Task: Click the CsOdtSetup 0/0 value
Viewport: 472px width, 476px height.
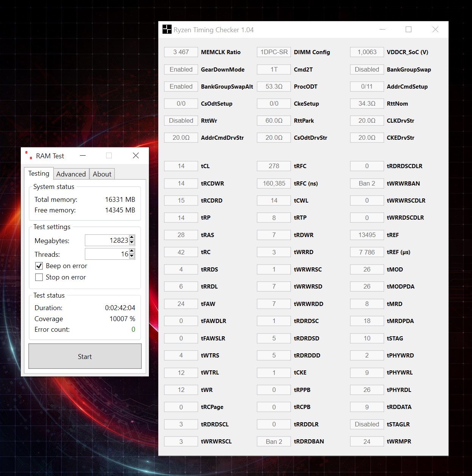Action: pos(181,103)
